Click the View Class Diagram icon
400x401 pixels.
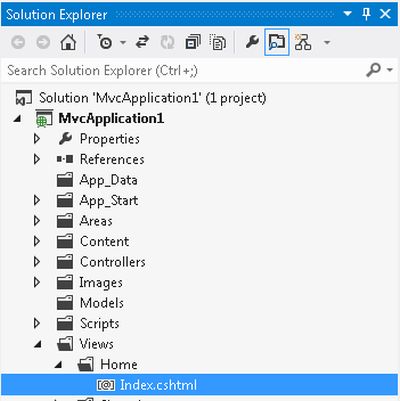click(x=303, y=42)
